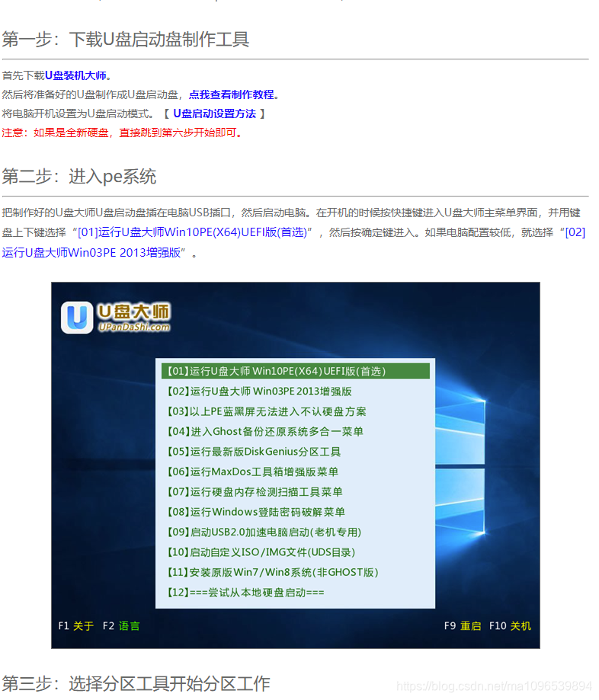
Task: Click F1 关于 at boot screen bottom
Action: 76,626
